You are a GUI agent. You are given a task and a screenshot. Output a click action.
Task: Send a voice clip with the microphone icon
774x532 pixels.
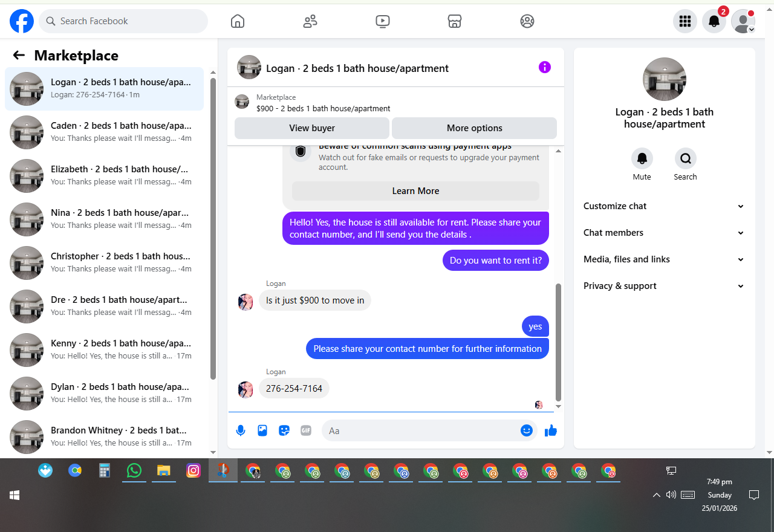(x=241, y=430)
